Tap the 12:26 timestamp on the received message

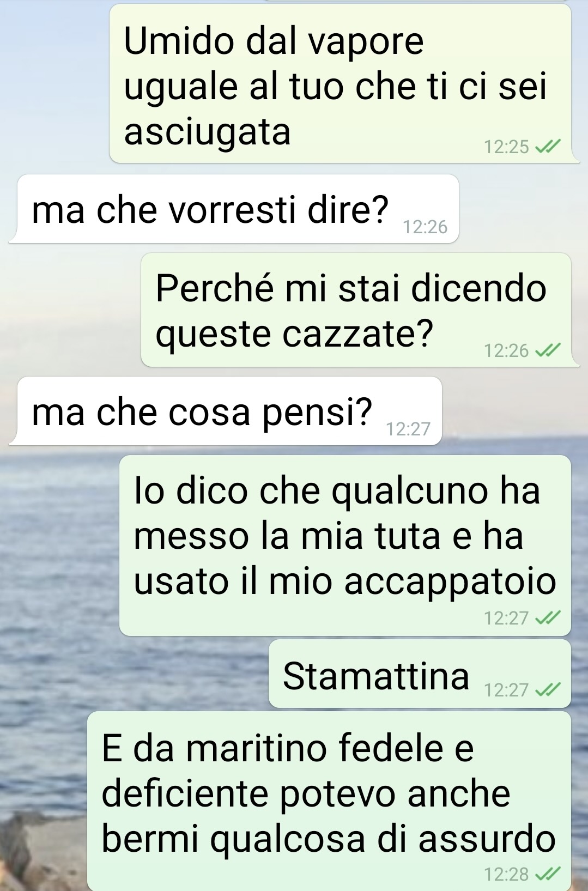[x=425, y=227]
